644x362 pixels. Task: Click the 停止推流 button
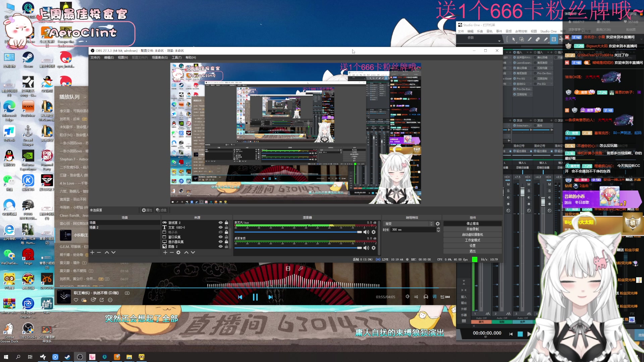[x=473, y=224]
